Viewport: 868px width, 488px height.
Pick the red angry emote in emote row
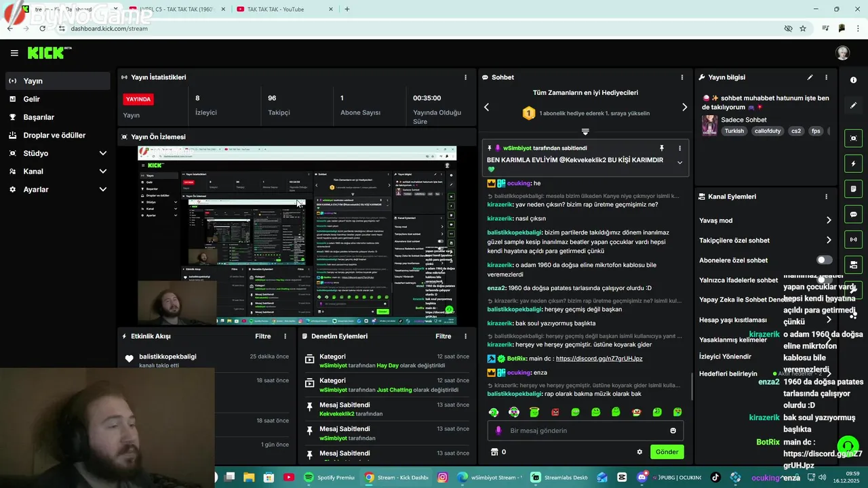click(555, 412)
